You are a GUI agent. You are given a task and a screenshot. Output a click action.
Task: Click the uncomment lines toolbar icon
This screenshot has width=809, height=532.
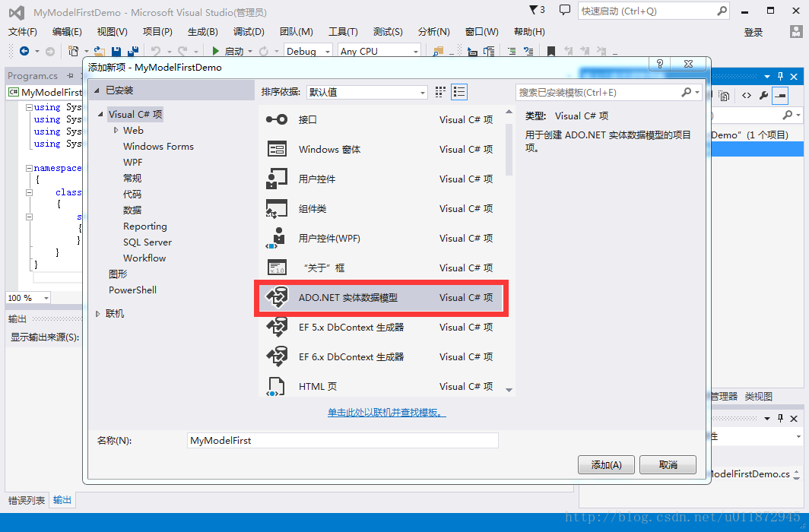click(528, 51)
